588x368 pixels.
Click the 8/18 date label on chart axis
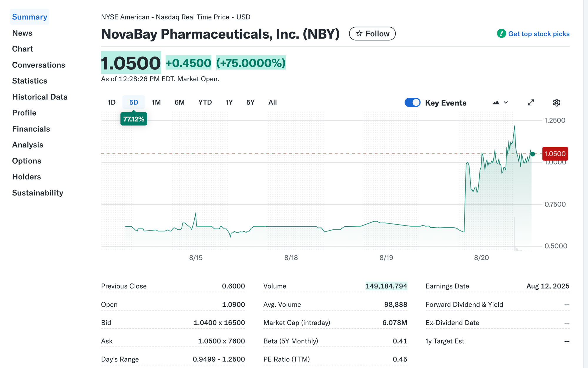(291, 258)
